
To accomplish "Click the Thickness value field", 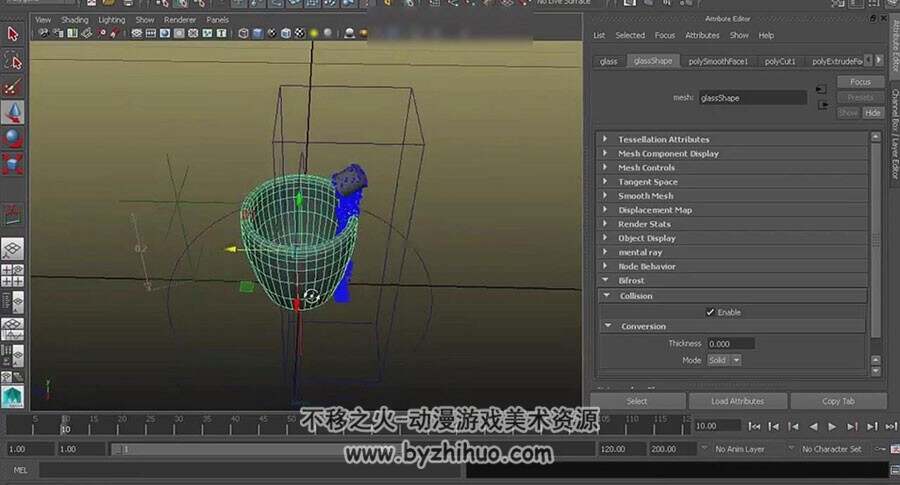I will pos(731,344).
